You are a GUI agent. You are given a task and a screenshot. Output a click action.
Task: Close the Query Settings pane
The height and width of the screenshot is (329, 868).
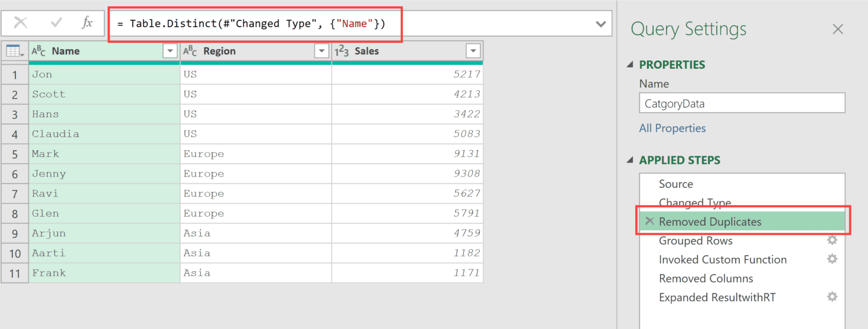pyautogui.click(x=838, y=28)
